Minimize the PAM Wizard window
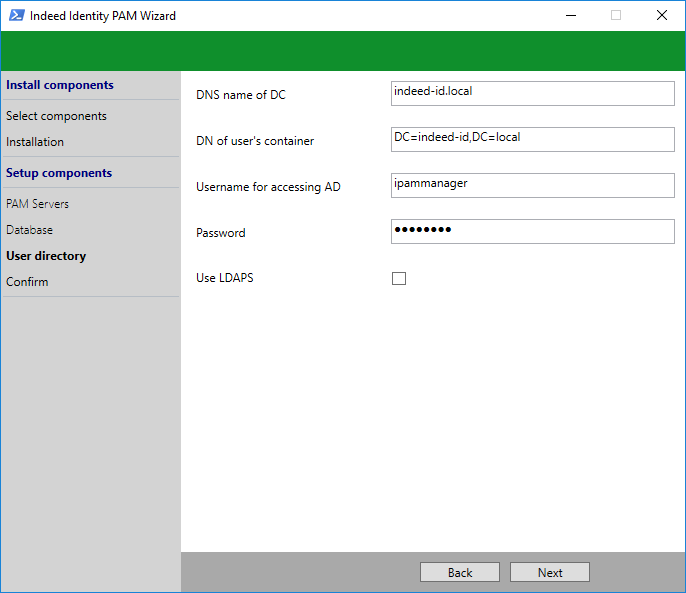Screen dimensions: 686x593 click(570, 15)
